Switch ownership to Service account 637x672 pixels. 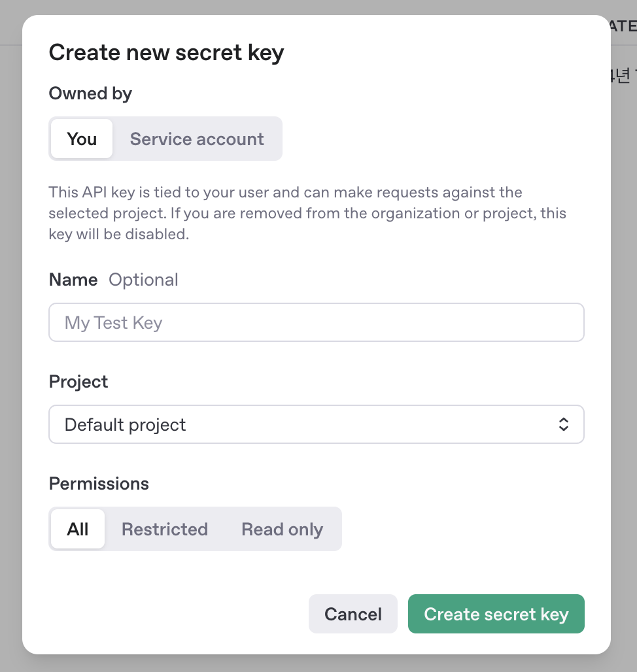click(197, 139)
